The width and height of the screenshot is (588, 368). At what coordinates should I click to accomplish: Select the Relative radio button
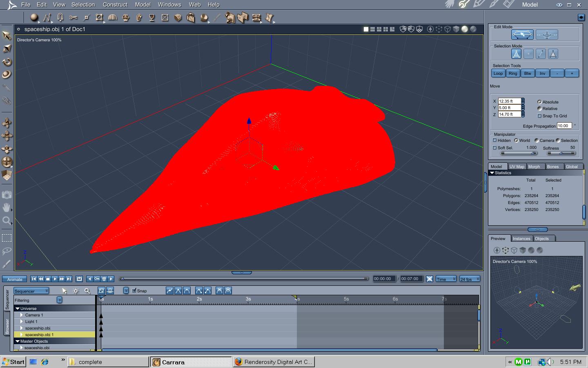[539, 109]
